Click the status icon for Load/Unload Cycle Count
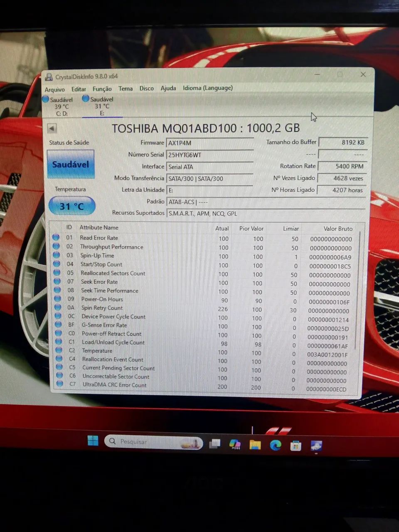The height and width of the screenshot is (532, 399). coord(59,342)
